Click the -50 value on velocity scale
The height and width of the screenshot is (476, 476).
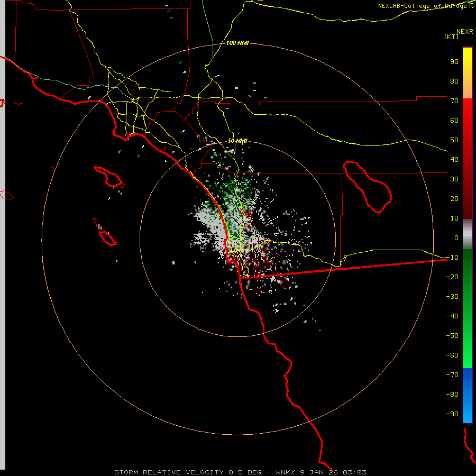452,336
